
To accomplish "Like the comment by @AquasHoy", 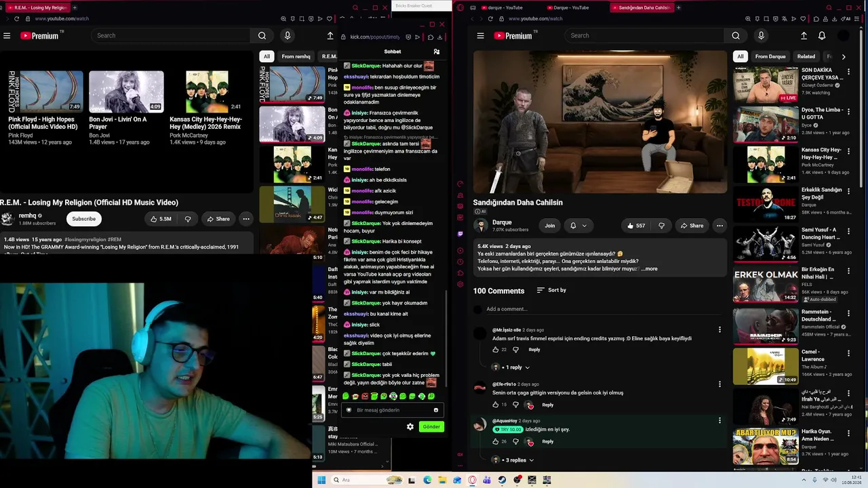I will pyautogui.click(x=496, y=441).
